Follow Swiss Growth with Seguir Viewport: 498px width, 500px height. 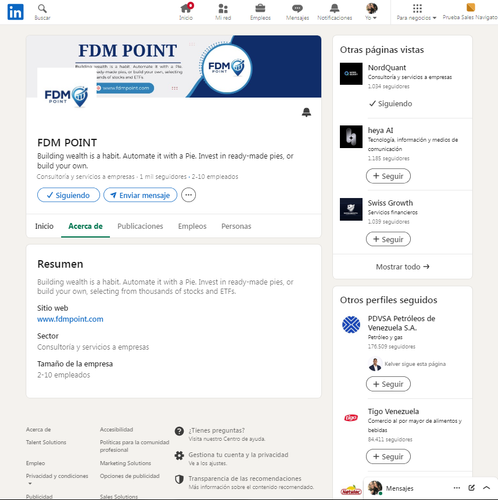click(388, 239)
